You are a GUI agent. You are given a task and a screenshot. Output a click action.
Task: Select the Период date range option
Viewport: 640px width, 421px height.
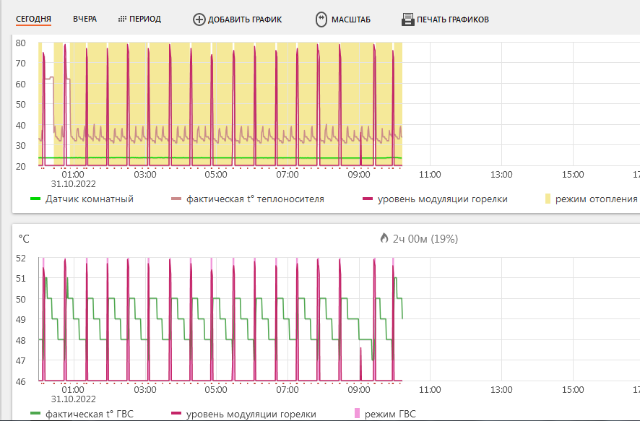click(145, 19)
